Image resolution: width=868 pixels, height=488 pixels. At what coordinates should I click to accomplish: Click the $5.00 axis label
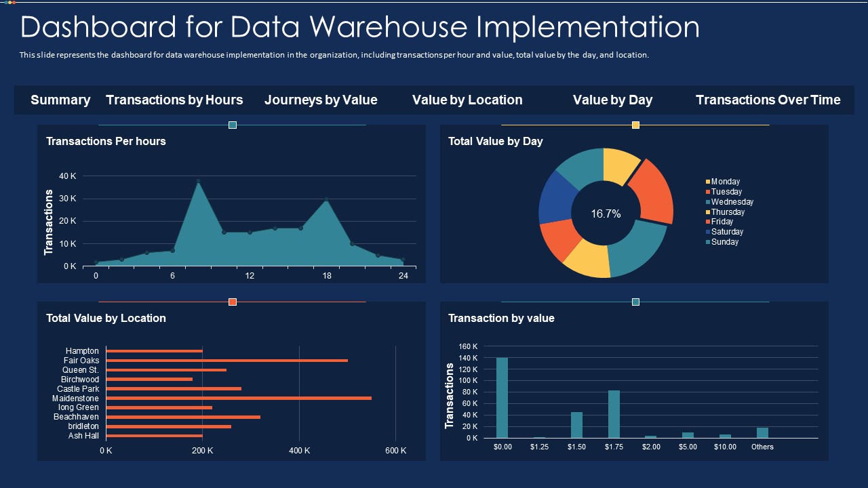(x=688, y=447)
